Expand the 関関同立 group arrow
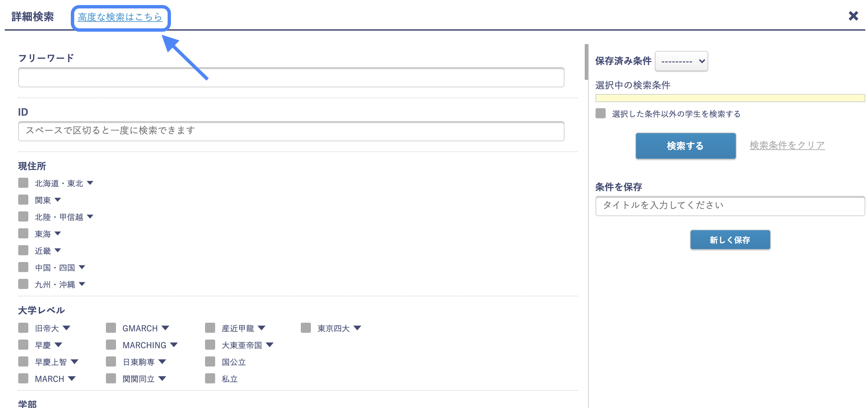The width and height of the screenshot is (868, 408). point(163,378)
